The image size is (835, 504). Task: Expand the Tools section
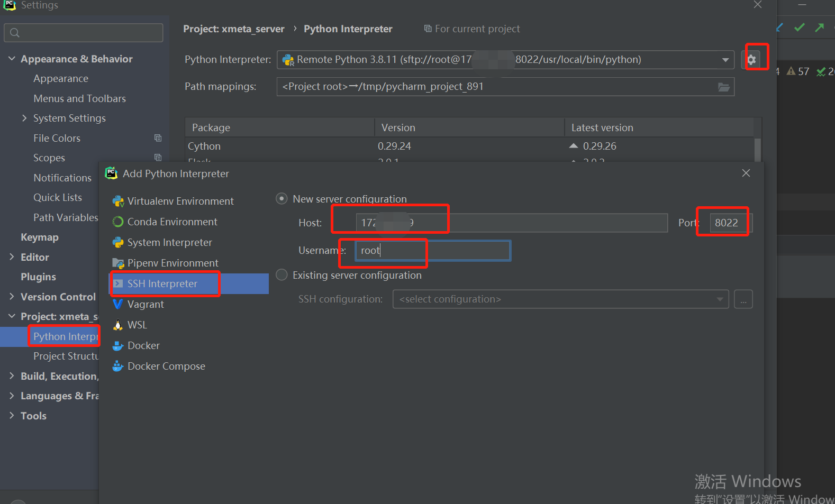[12, 415]
